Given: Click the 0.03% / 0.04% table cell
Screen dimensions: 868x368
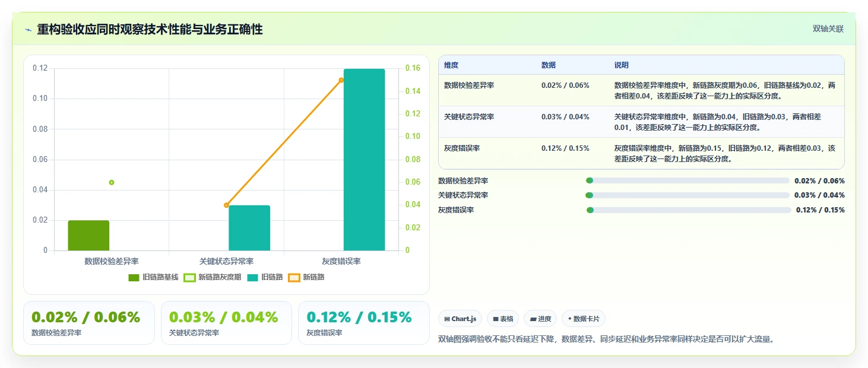Looking at the screenshot, I should (565, 117).
